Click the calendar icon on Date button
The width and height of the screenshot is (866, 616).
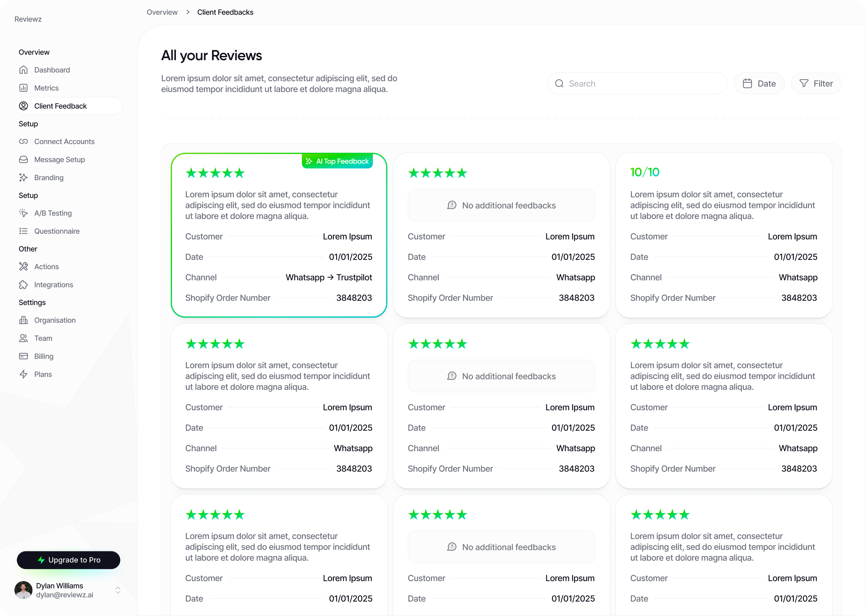point(747,83)
